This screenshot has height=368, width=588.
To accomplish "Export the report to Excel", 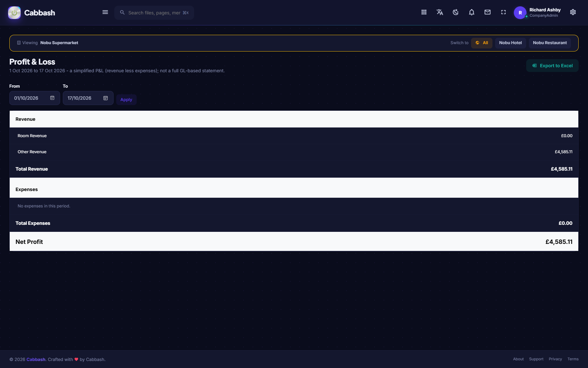I will click(552, 66).
